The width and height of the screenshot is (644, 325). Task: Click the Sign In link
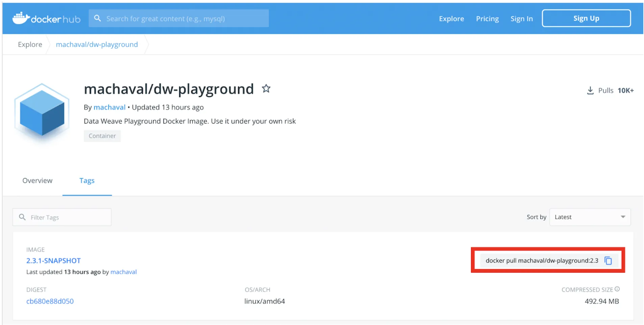click(521, 19)
